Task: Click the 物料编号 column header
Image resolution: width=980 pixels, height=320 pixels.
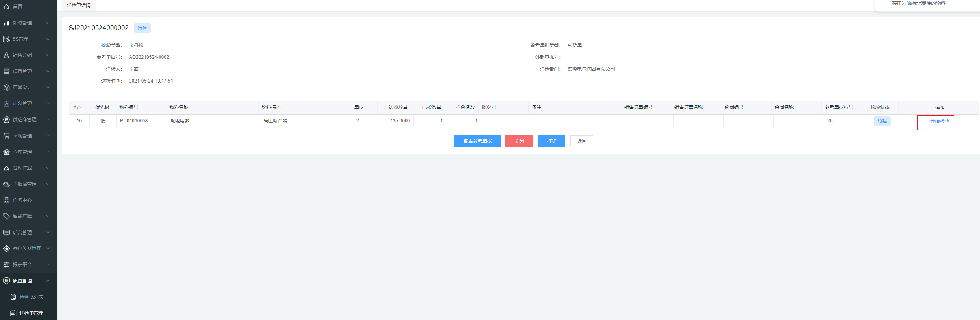Action: point(129,107)
